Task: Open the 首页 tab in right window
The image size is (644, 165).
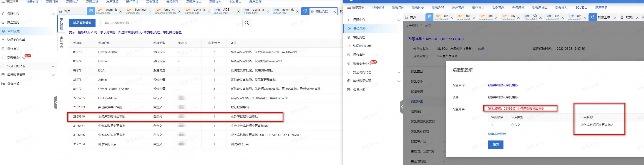Action: point(411,17)
